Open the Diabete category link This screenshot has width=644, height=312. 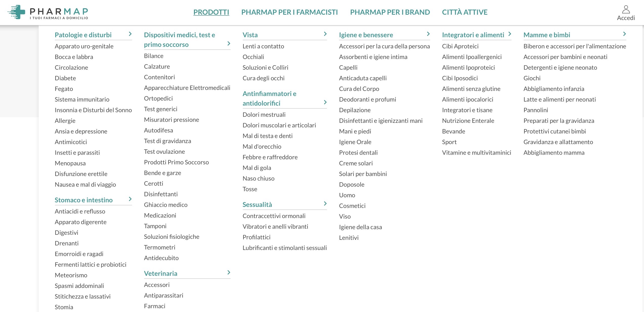click(65, 78)
